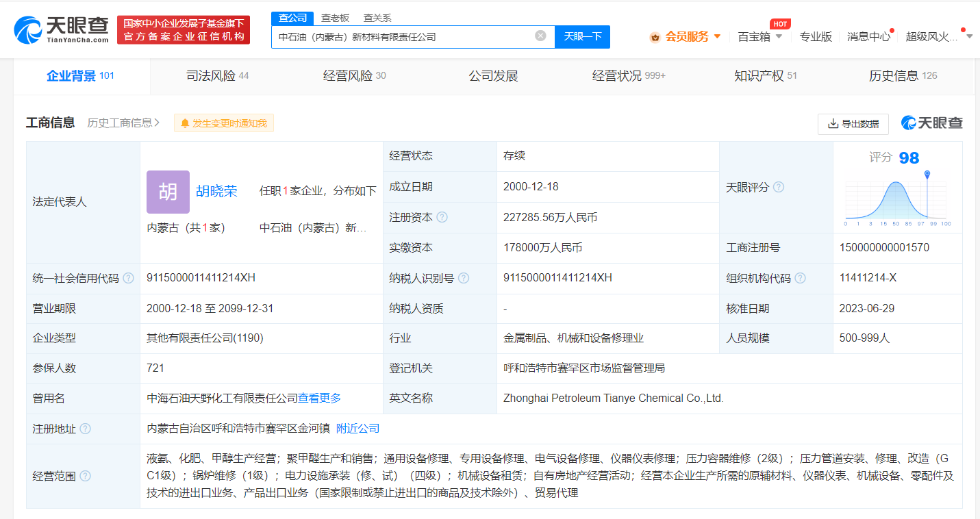Viewport: 980px width, 519px height.
Task: Click the score distribution chart
Action: click(898, 199)
